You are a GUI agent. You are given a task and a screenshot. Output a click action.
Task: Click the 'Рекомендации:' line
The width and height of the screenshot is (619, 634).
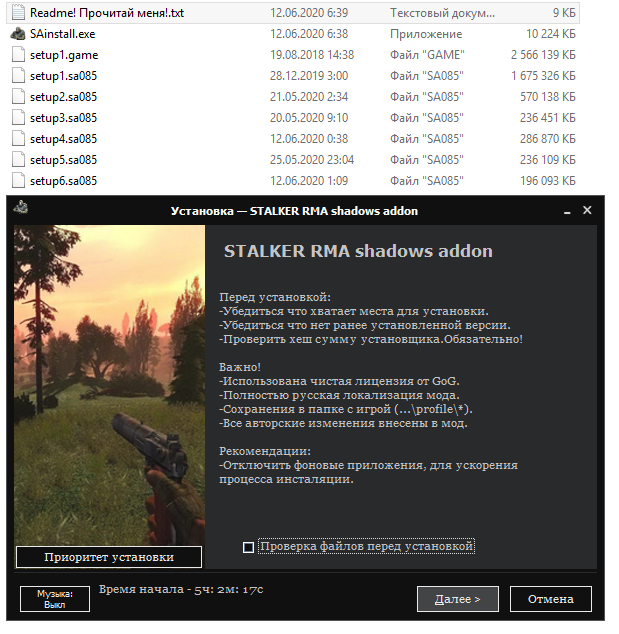click(265, 451)
